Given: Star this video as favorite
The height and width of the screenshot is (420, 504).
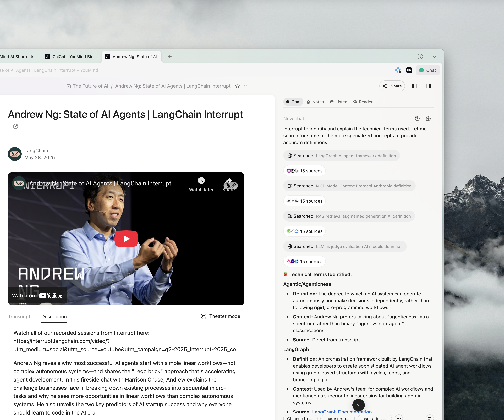Looking at the screenshot, I should pyautogui.click(x=237, y=86).
